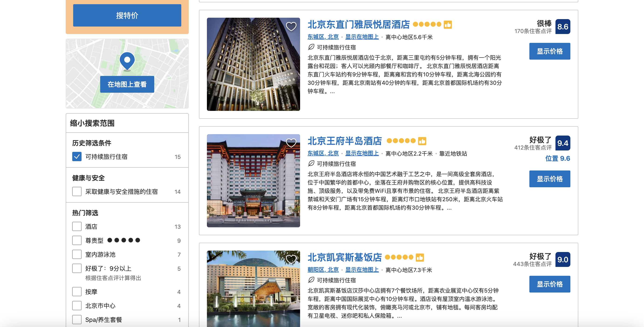Image resolution: width=644 pixels, height=327 pixels.
Task: Click the 9.0 review score badge
Action: [x=563, y=259]
